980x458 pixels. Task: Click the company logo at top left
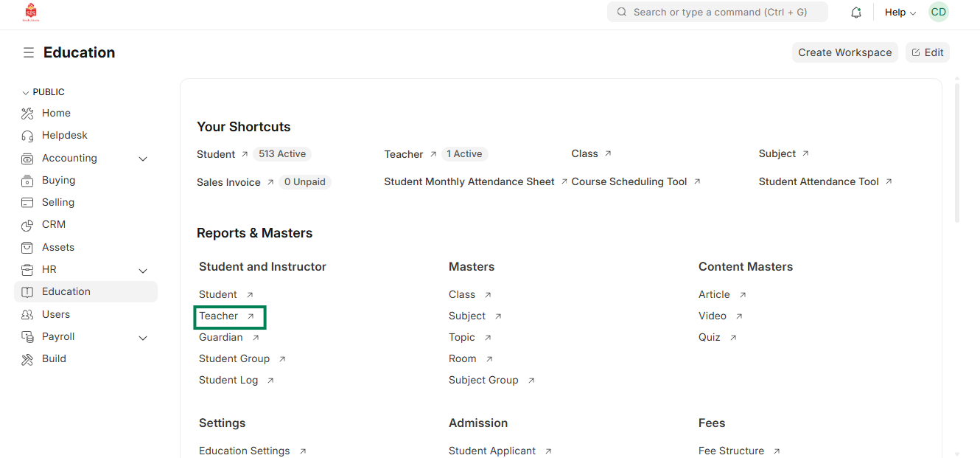[x=31, y=13]
